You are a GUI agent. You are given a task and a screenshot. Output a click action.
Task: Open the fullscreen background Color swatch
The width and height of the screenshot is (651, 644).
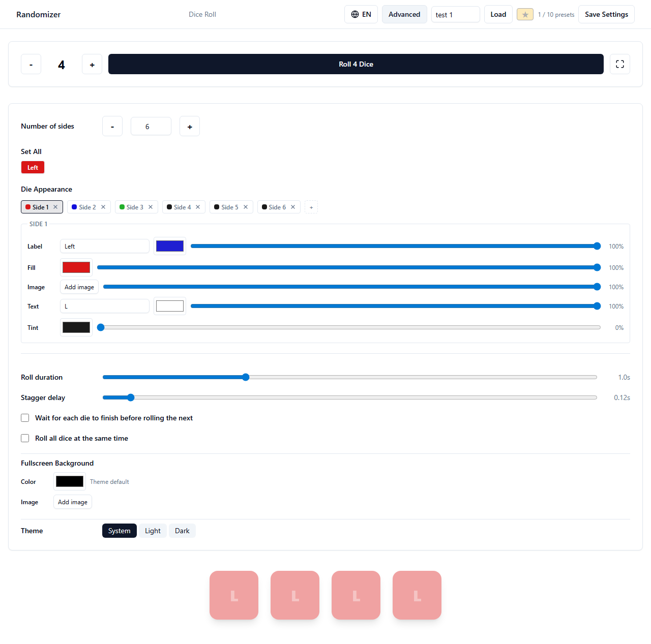[70, 481]
